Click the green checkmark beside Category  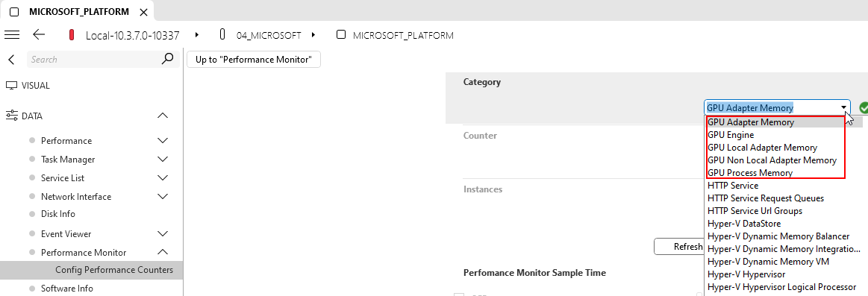pyautogui.click(x=863, y=108)
